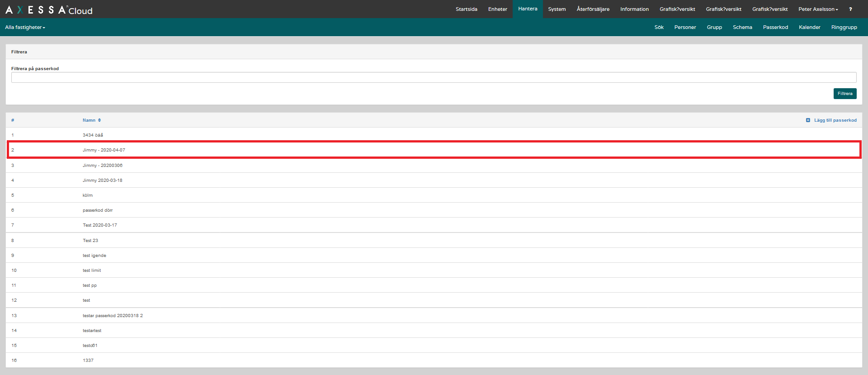Expand the Alla fastigheter dropdown
Image resolution: width=868 pixels, height=375 pixels.
pos(25,27)
